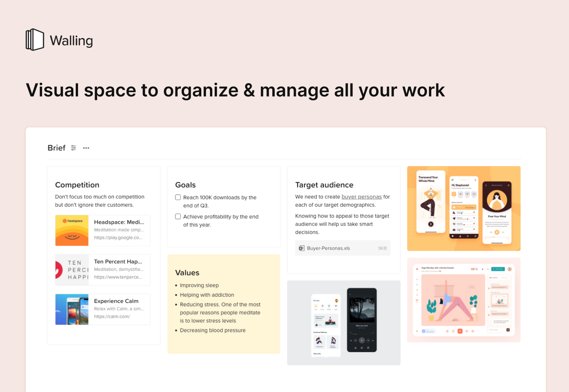Select the yellow Values note card
Viewport: 569px width, 392px height.
224,304
